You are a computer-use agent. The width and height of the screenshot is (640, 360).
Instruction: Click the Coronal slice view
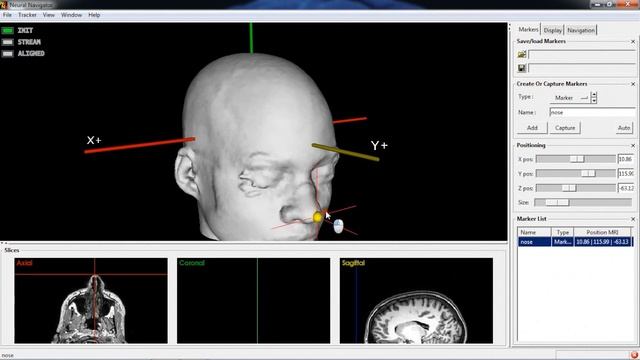253,300
